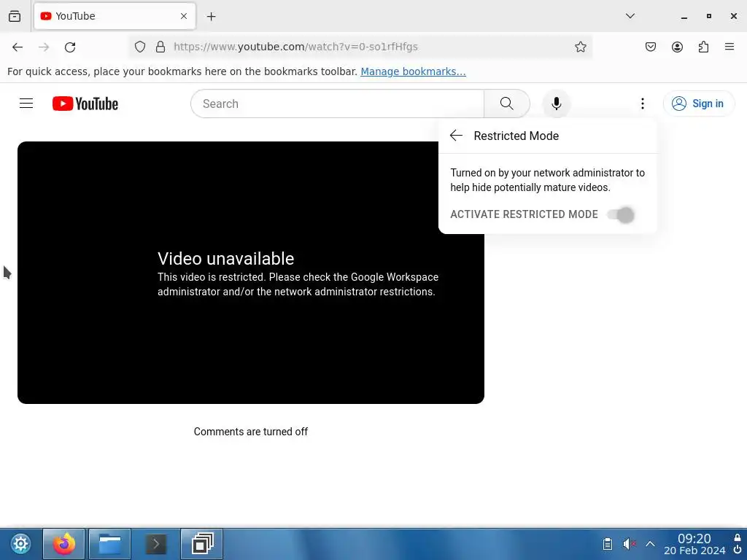Open the YouTube hamburger guide menu
Screen dimensions: 747x560
pos(26,104)
